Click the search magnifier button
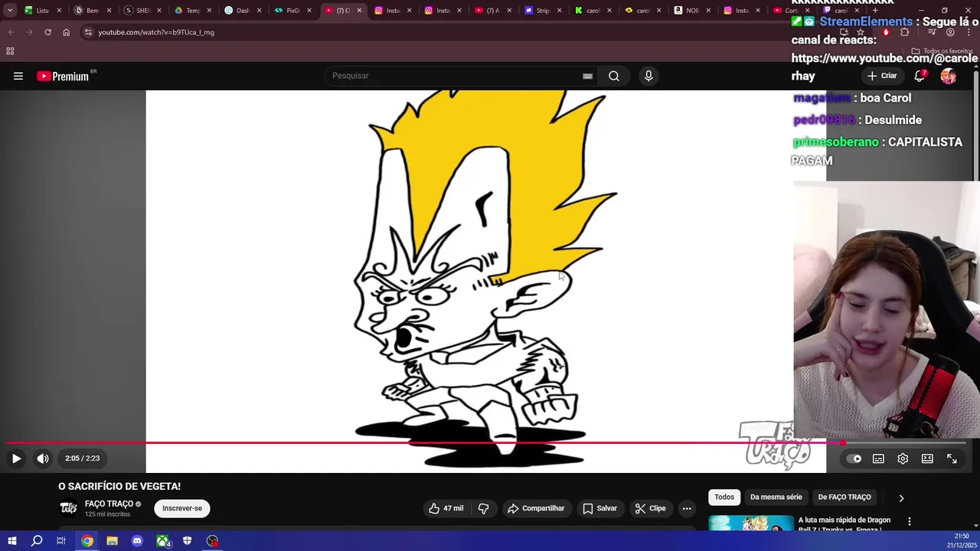This screenshot has height=551, width=980. (x=614, y=76)
